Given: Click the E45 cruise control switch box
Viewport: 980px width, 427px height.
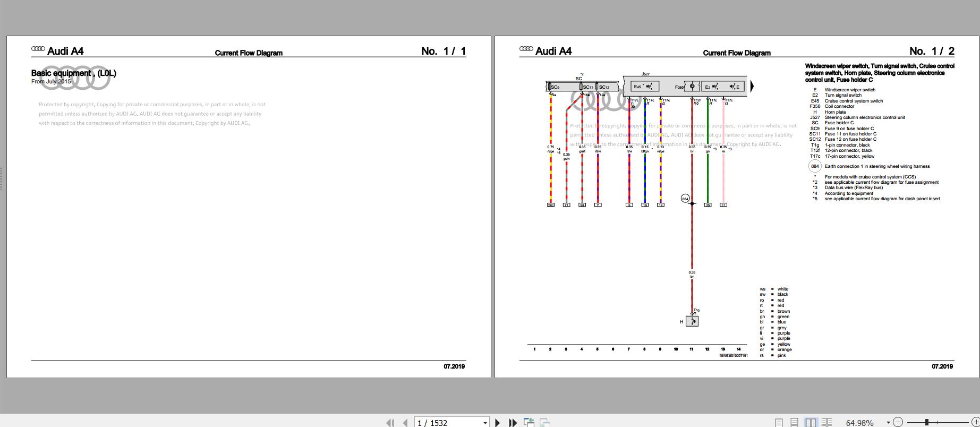Looking at the screenshot, I should coord(645,87).
